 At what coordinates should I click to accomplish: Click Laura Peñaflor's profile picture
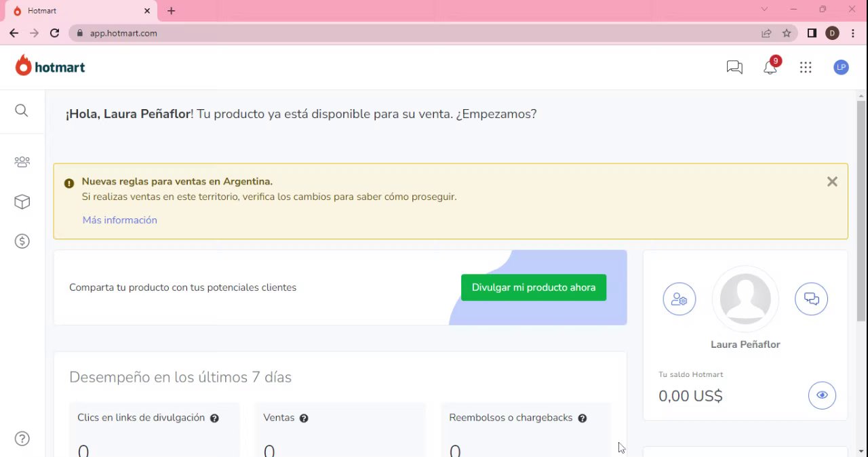pos(745,299)
